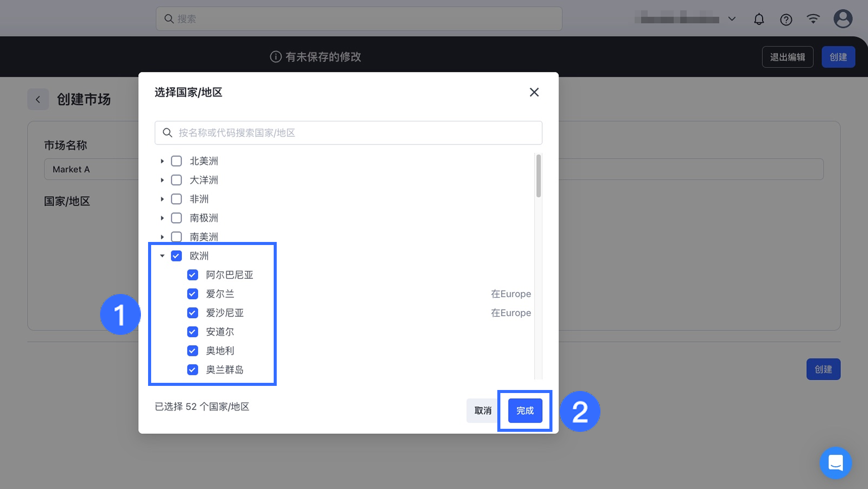Image resolution: width=868 pixels, height=489 pixels.
Task: Click the 在Europe label on the 爱尔兰 row
Action: [x=511, y=294]
